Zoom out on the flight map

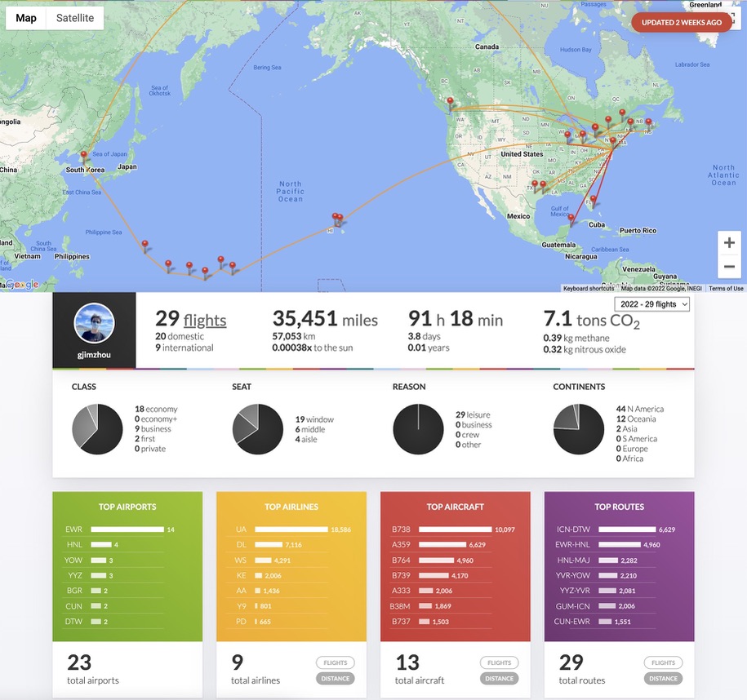[729, 267]
